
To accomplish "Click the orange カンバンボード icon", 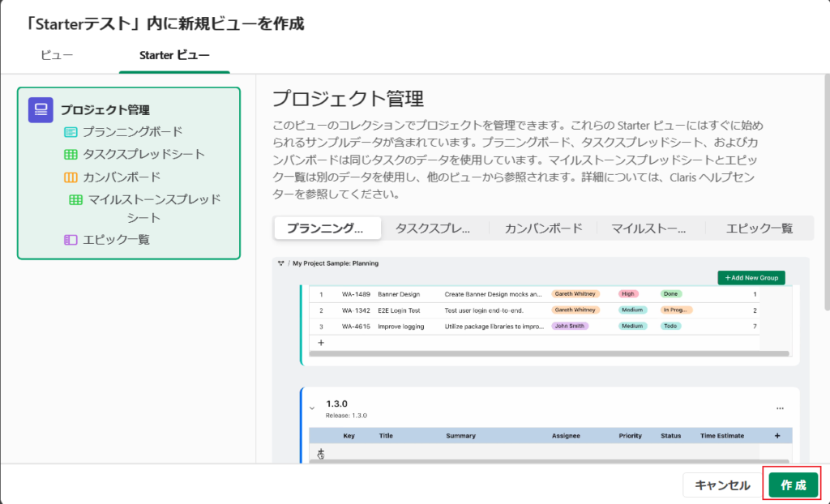I will pyautogui.click(x=71, y=177).
